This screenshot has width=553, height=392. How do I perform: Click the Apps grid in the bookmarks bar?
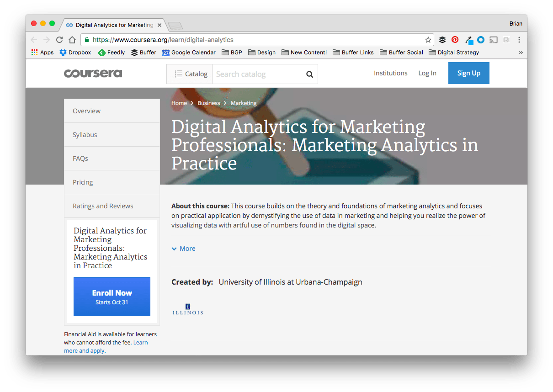(42, 52)
